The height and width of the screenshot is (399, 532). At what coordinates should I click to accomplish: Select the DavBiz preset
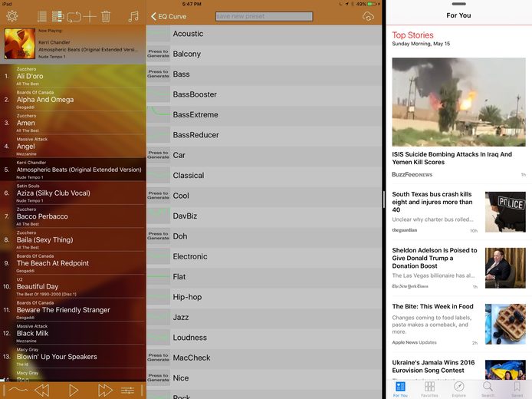coord(264,216)
